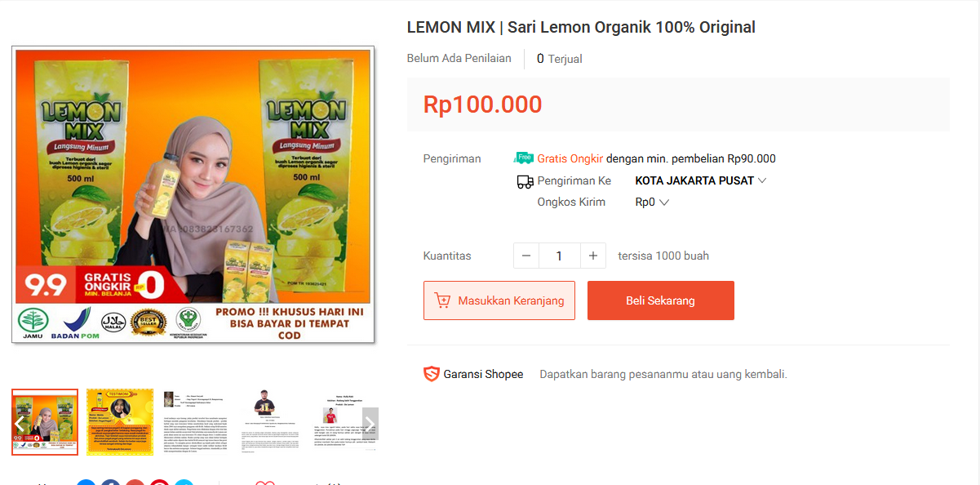Click Masukkan Keranjang button

[499, 300]
